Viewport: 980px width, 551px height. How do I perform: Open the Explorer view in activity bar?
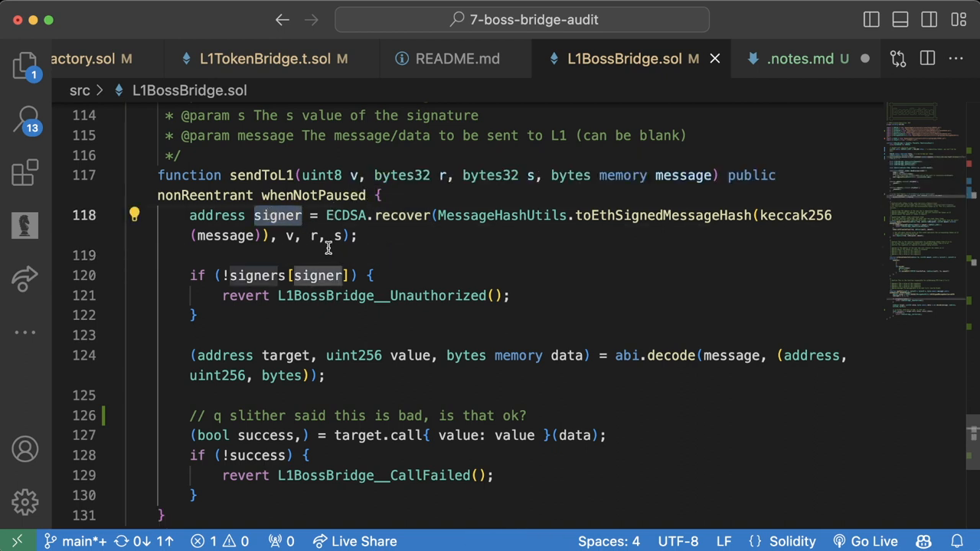(24, 65)
